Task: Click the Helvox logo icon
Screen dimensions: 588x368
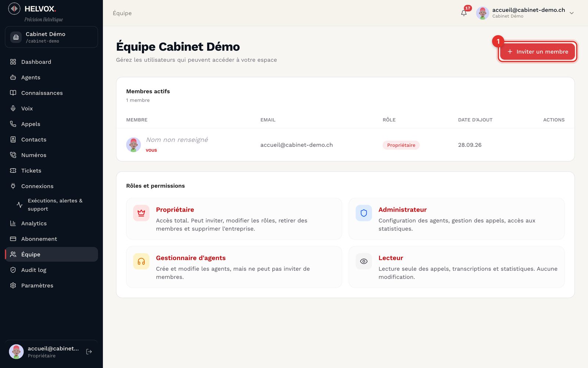Action: (x=14, y=8)
